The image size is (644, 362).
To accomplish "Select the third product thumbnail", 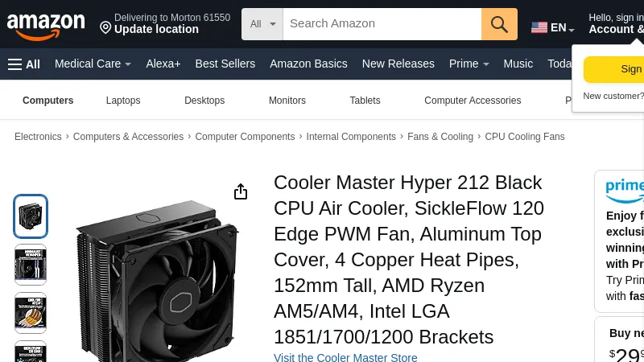I will 31,313.
